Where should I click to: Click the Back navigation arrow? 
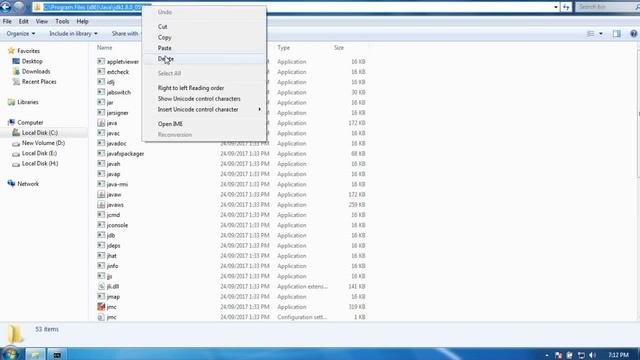click(x=6, y=6)
